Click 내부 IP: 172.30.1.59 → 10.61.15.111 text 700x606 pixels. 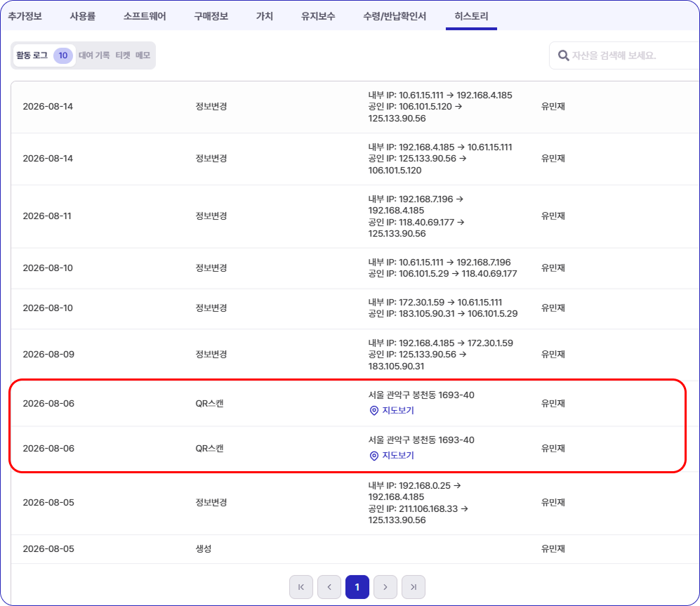coord(435,303)
